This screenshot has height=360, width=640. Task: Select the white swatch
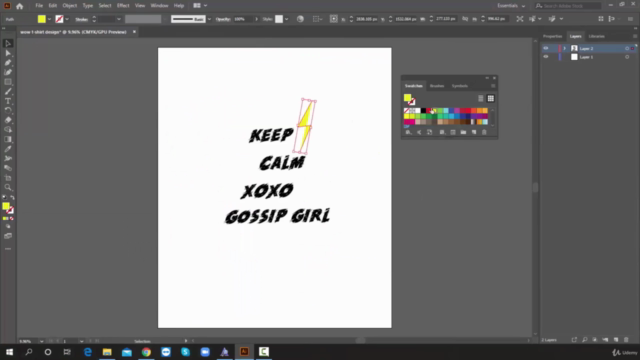(418, 111)
